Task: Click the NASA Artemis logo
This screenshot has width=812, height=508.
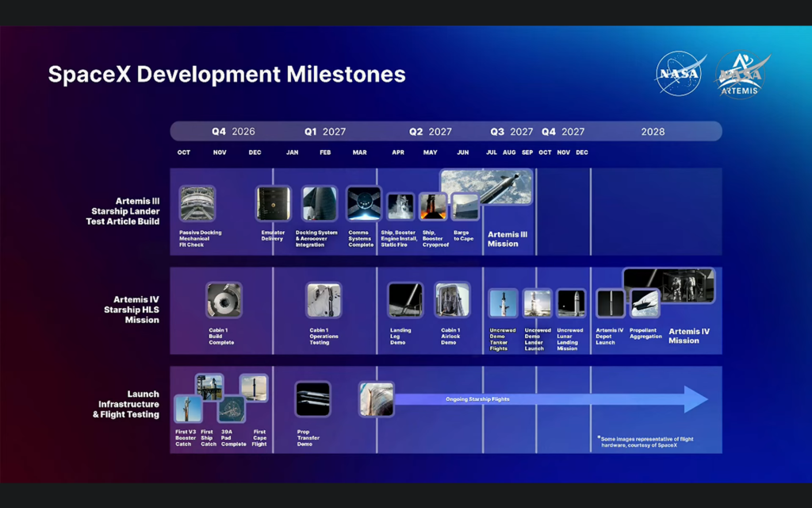Action: point(742,74)
